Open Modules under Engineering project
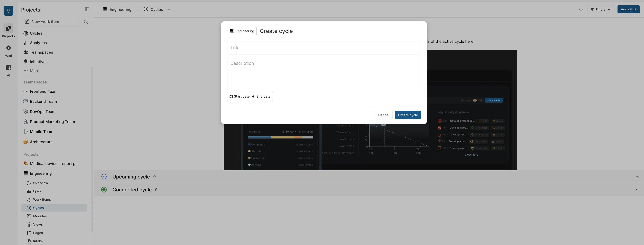 click(40, 216)
